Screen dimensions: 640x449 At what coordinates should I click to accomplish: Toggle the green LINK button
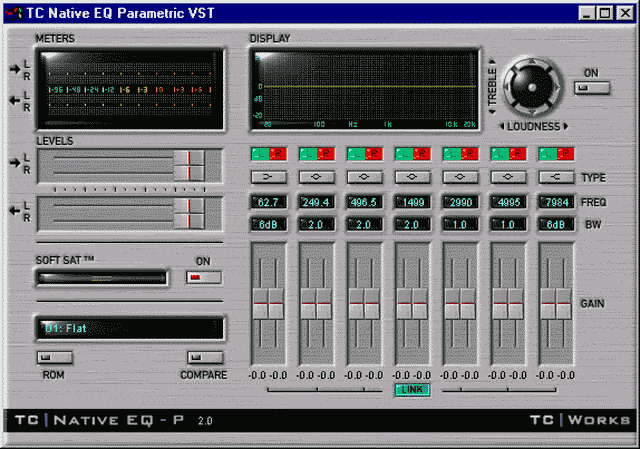point(412,390)
